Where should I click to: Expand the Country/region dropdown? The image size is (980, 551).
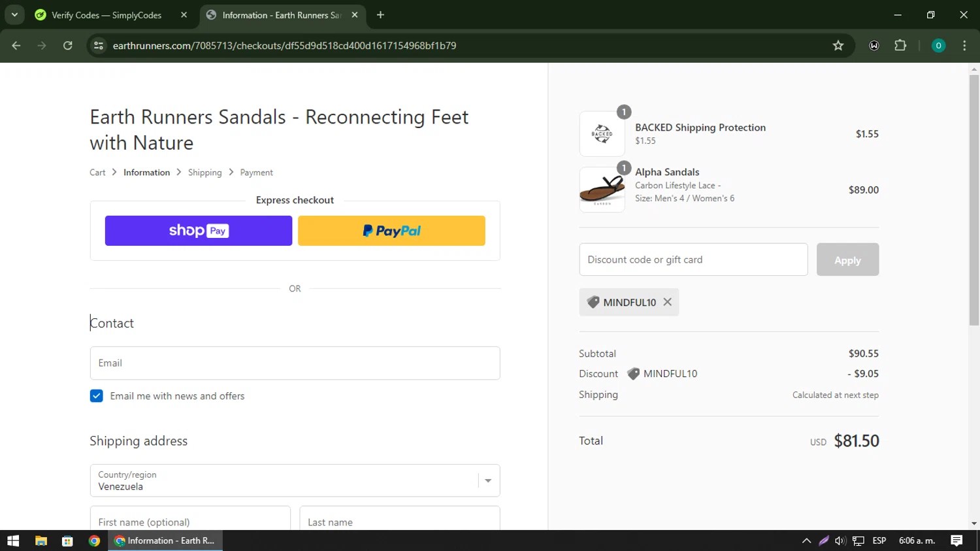coord(295,480)
